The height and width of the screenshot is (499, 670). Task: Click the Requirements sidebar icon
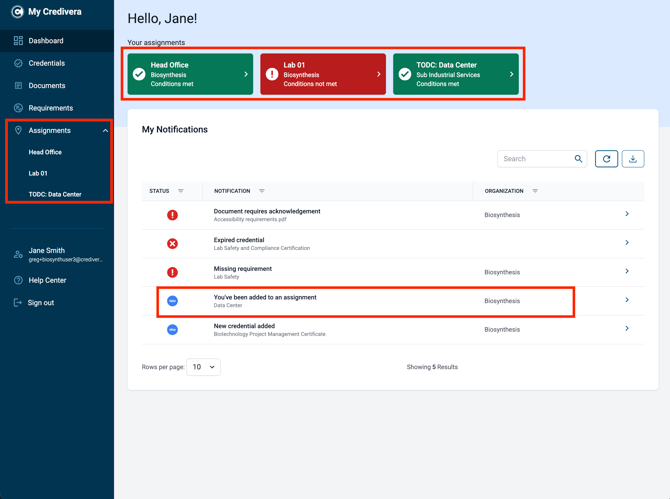(x=18, y=108)
